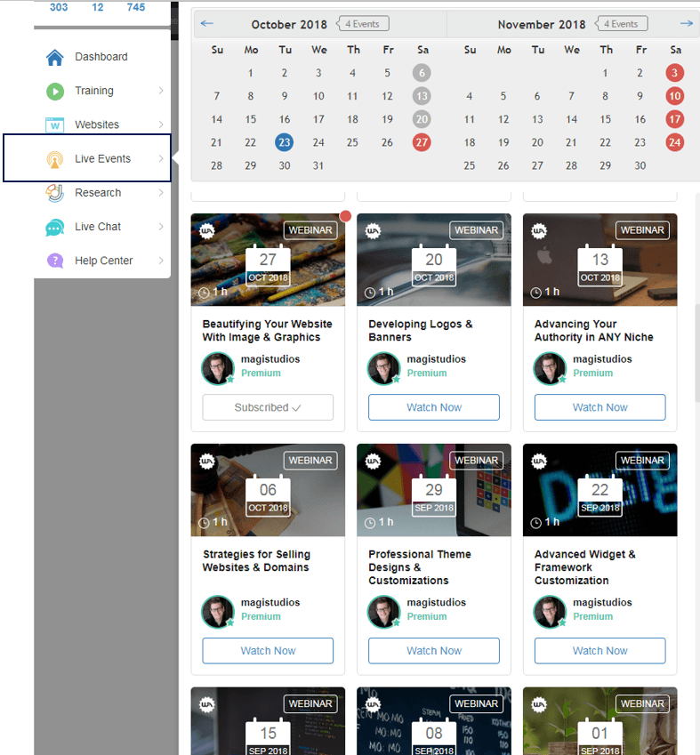Viewport: 700px width, 755px height.
Task: Open the Help Center menu item
Action: (x=102, y=261)
